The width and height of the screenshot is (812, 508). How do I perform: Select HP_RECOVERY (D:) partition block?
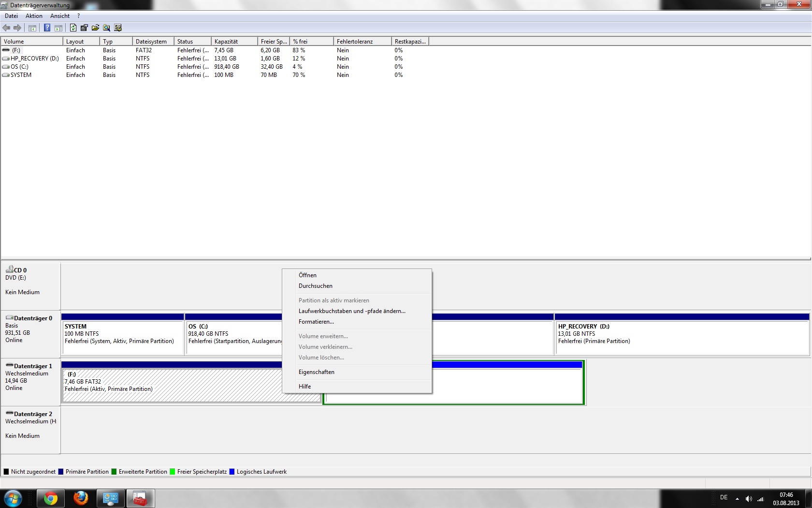click(682, 334)
